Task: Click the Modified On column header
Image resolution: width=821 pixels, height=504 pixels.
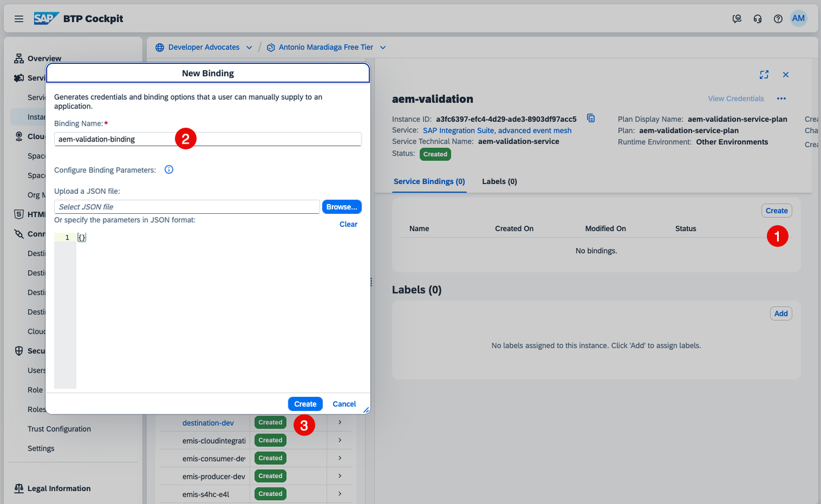Action: point(605,229)
